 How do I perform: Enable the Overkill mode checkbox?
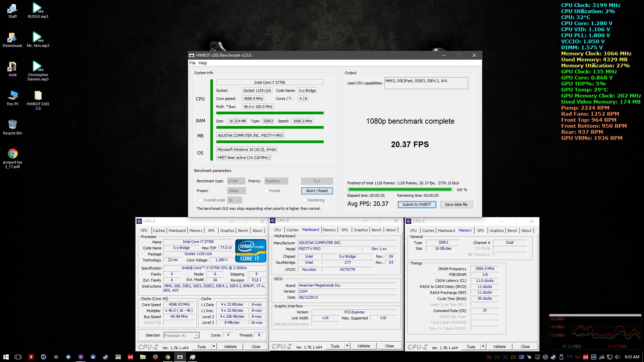coord(200,200)
